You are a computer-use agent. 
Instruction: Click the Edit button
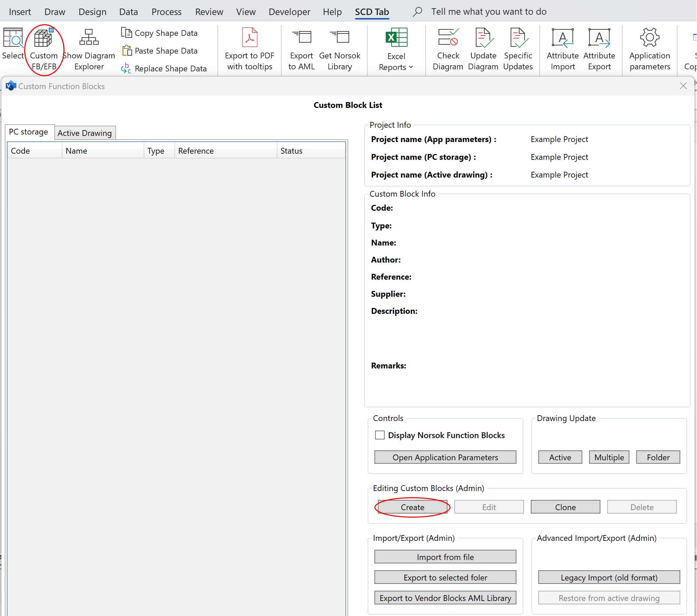pyautogui.click(x=489, y=507)
